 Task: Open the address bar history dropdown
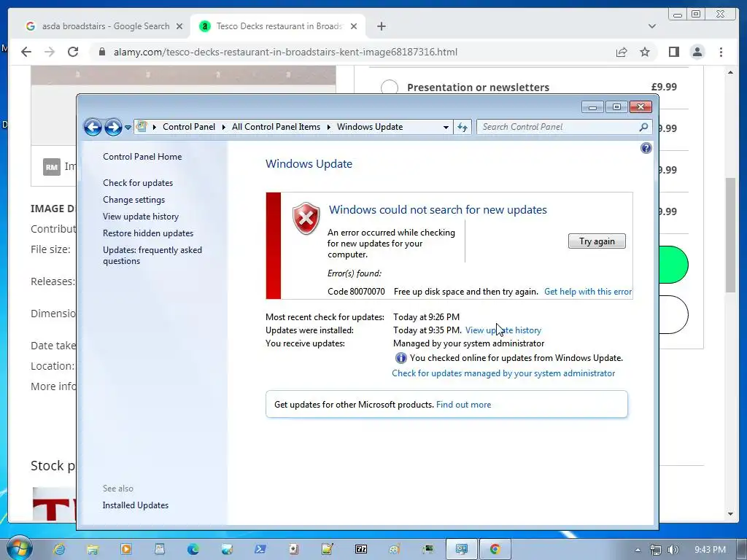click(446, 127)
